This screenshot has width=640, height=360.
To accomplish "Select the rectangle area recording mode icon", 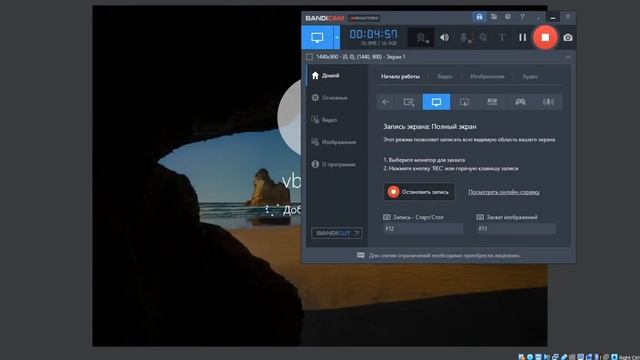I will (x=409, y=102).
